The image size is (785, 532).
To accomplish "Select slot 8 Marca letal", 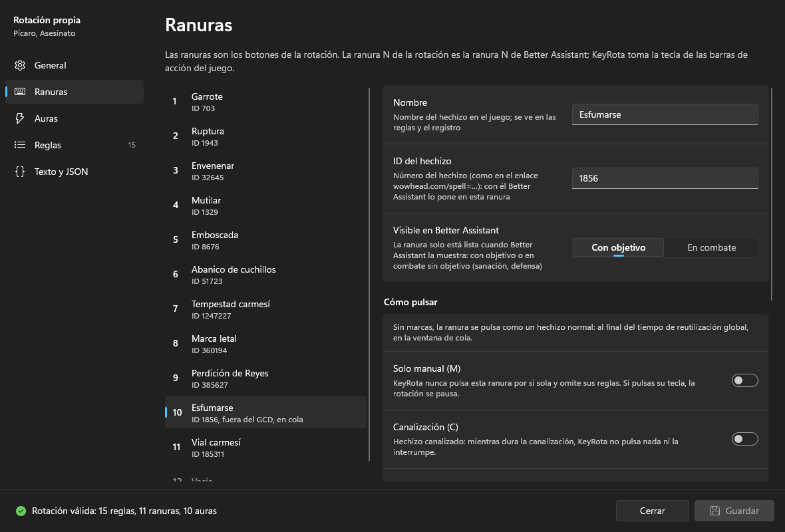I will coord(266,343).
